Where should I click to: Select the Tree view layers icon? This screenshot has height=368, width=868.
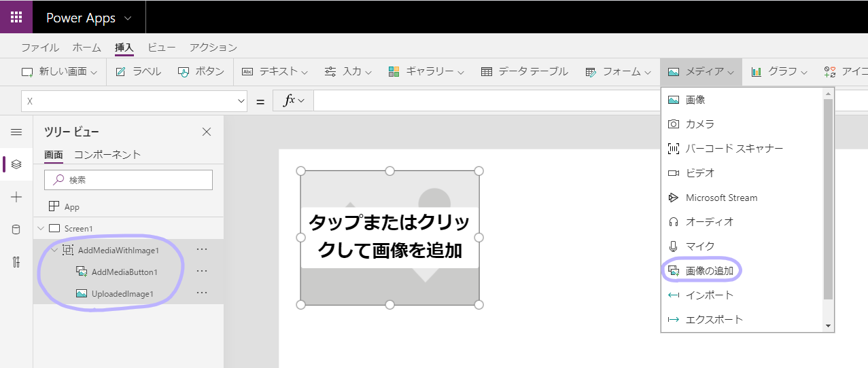coord(16,164)
